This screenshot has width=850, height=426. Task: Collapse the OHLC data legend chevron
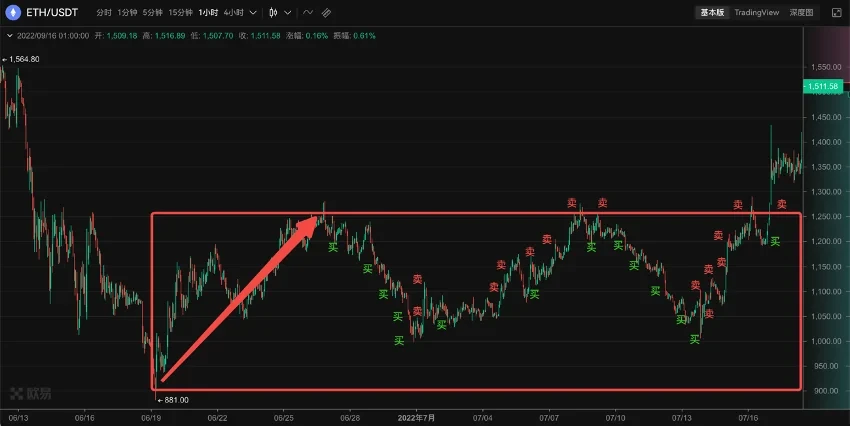click(10, 35)
